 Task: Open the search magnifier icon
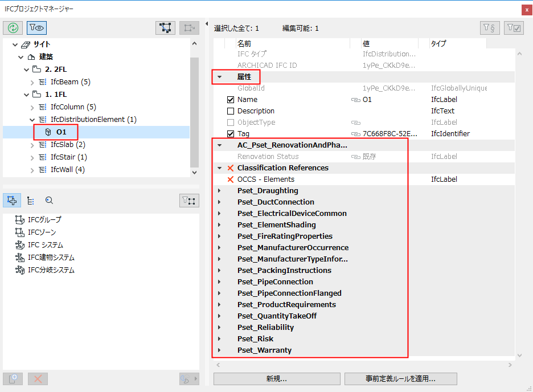pyautogui.click(x=49, y=201)
